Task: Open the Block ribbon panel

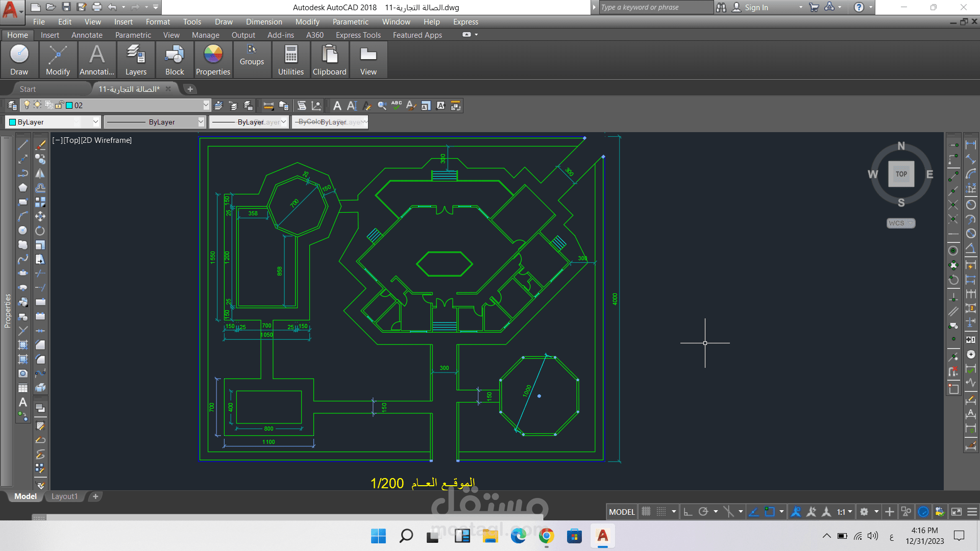Action: (175, 60)
